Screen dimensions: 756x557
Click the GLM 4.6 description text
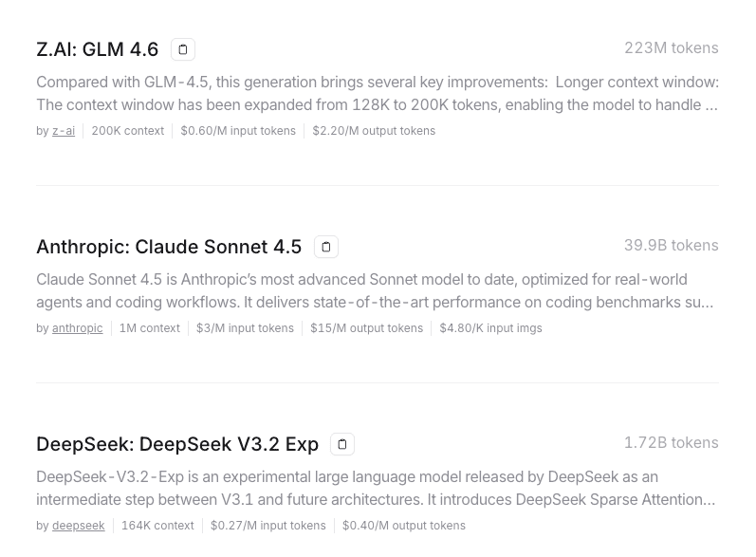pyautogui.click(x=377, y=94)
